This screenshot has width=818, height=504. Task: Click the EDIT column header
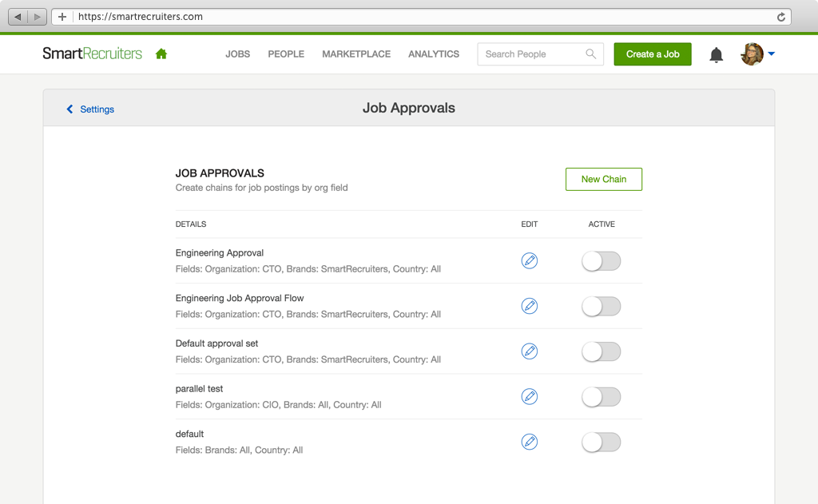(x=529, y=224)
